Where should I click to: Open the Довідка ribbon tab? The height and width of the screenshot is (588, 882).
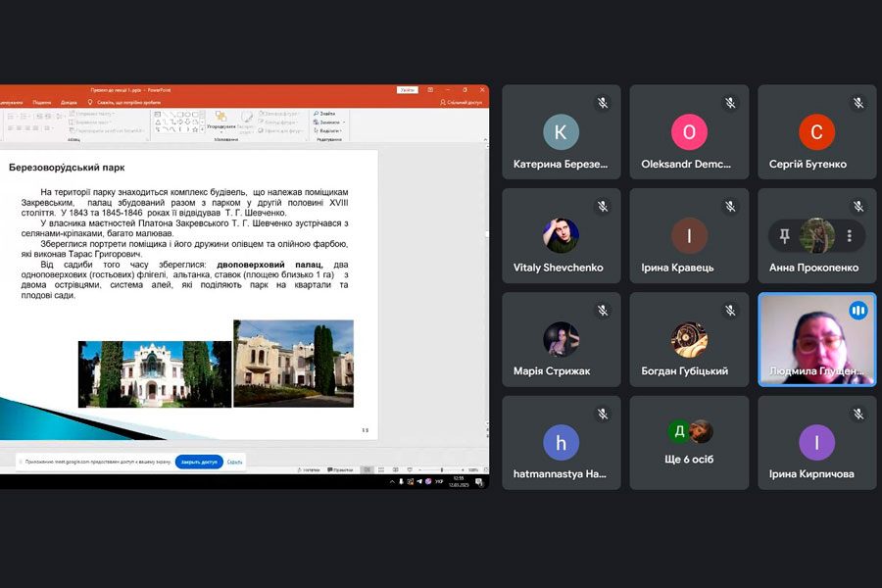coord(69,102)
